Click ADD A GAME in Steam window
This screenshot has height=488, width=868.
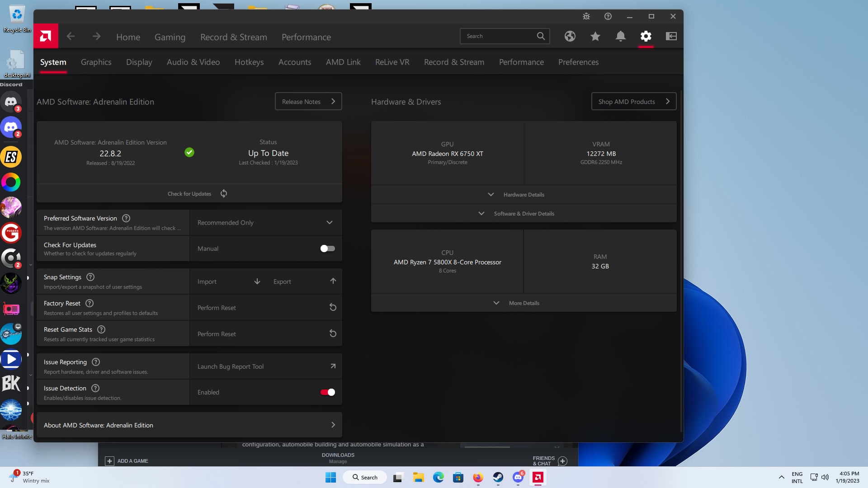127,461
